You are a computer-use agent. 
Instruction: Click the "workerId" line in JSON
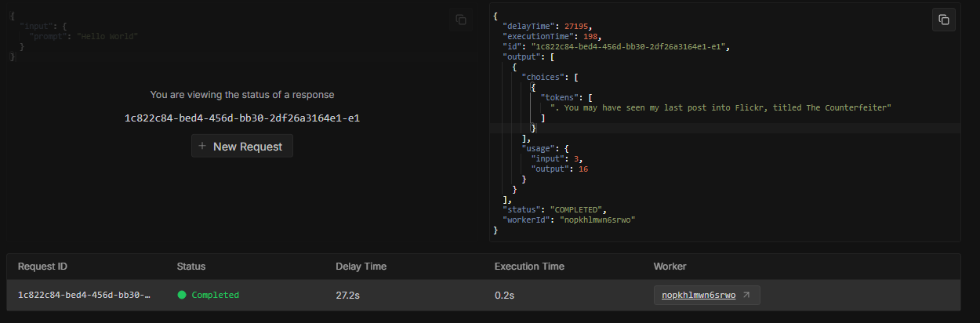point(568,220)
